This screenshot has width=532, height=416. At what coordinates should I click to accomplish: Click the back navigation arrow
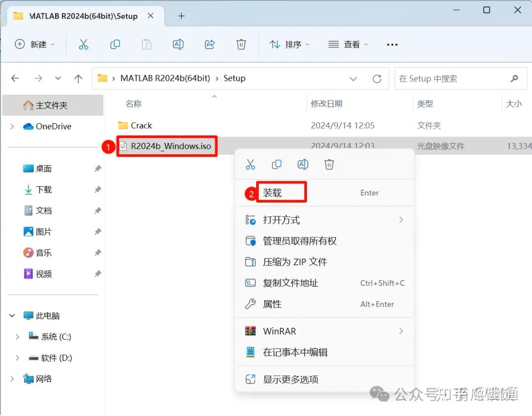pos(15,78)
